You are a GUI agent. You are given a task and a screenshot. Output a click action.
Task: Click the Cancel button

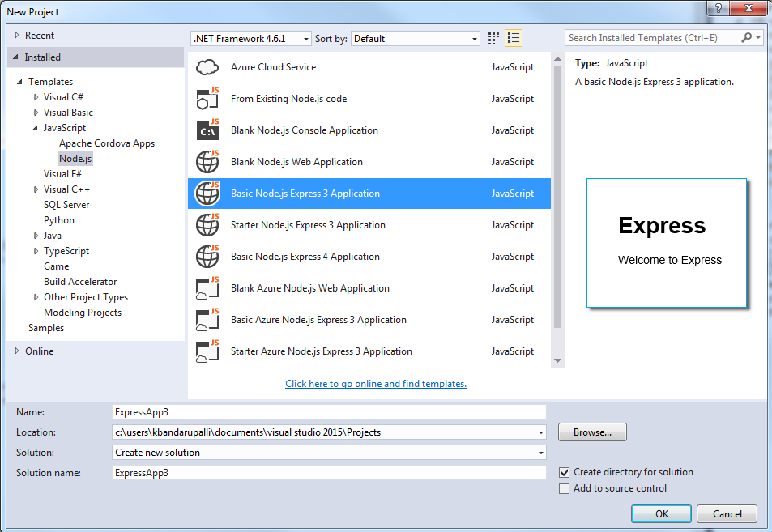(x=727, y=514)
